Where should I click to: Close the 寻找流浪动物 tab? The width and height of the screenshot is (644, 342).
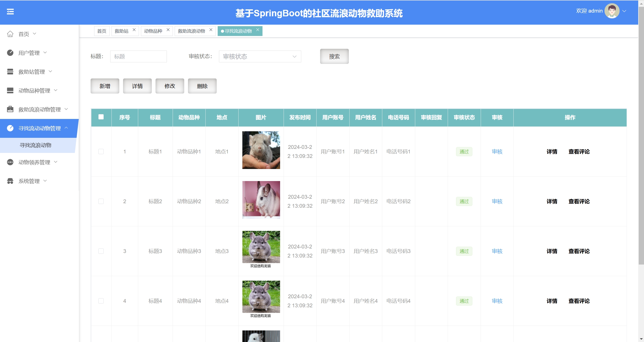pos(258,30)
